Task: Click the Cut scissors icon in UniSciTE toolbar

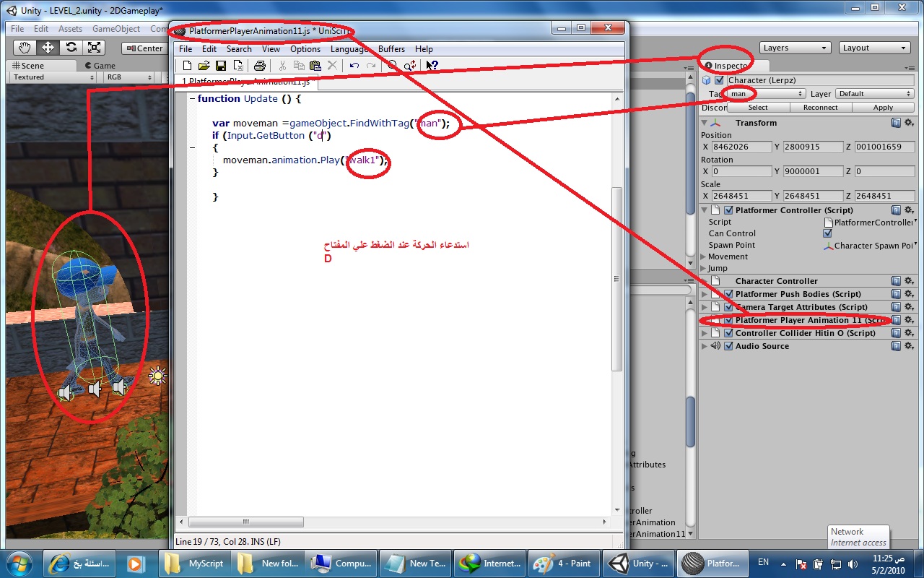Action: coord(282,66)
